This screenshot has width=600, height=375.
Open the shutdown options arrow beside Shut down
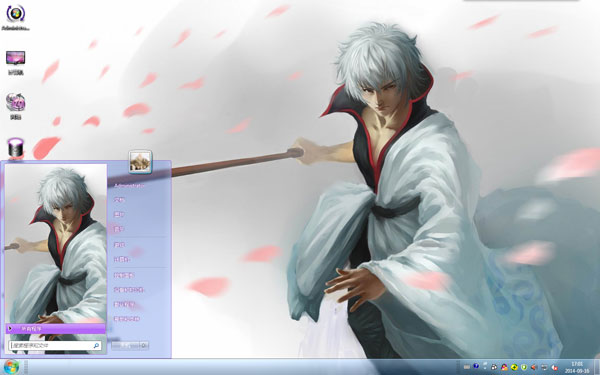(144, 346)
